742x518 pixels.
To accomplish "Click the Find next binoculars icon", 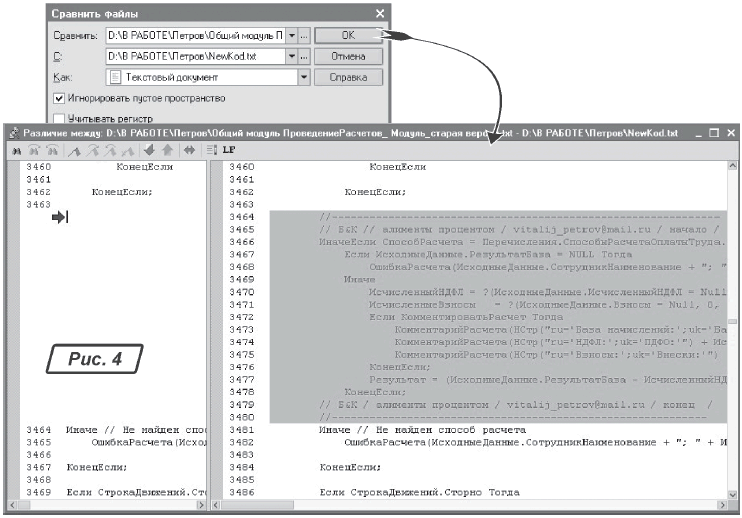I will pyautogui.click(x=31, y=150).
